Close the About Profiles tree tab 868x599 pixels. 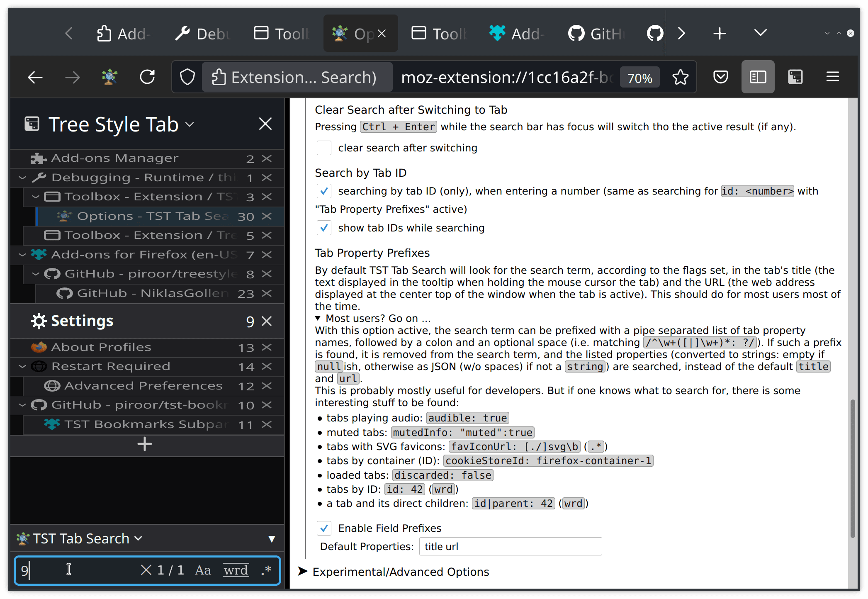[x=267, y=348]
